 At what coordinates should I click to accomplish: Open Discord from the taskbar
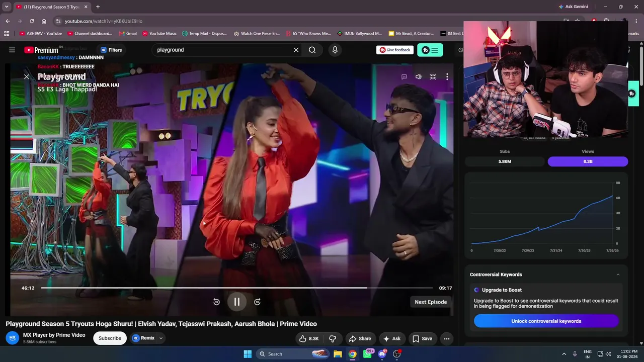(x=382, y=354)
